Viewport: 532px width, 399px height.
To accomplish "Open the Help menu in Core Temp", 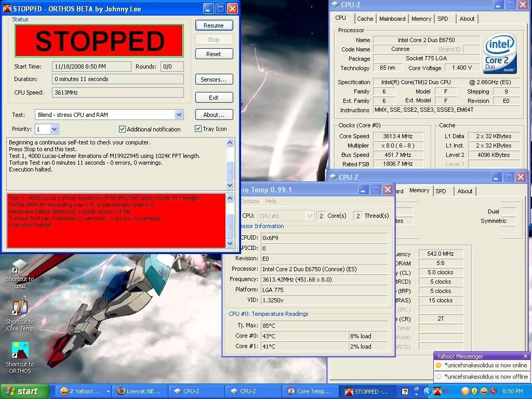I will (271, 201).
